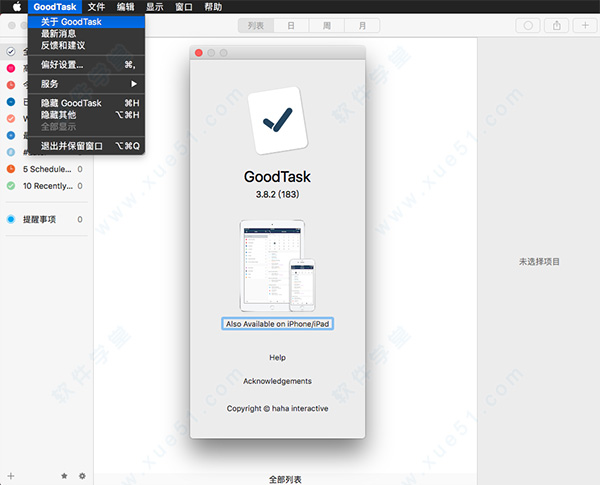Open the Apple menu
Viewport: 600px width, 485px height.
17,7
